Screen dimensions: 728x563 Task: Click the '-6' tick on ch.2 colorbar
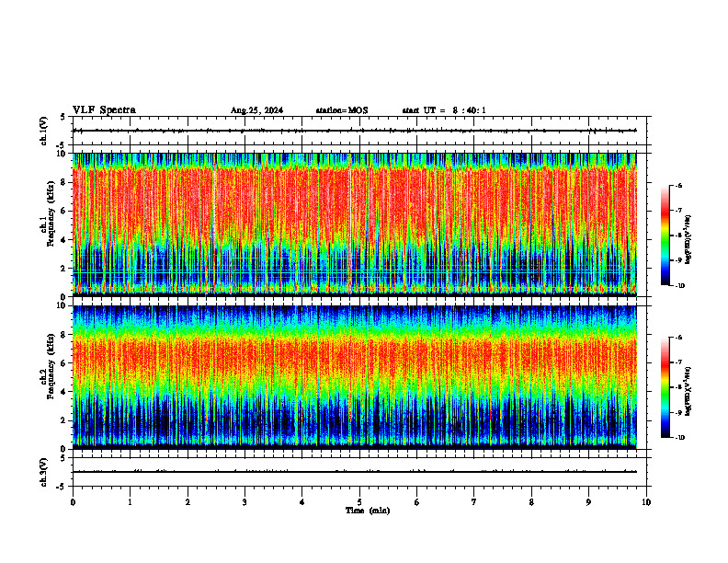679,338
